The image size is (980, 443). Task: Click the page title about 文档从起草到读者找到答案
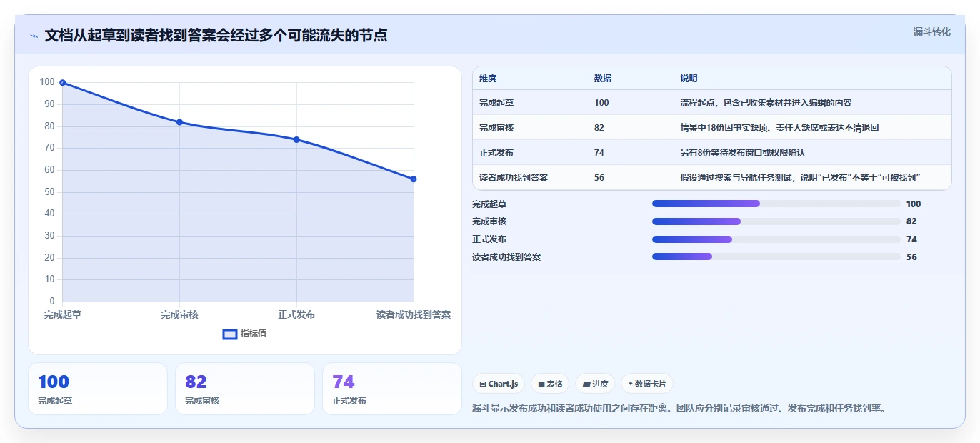(x=216, y=35)
